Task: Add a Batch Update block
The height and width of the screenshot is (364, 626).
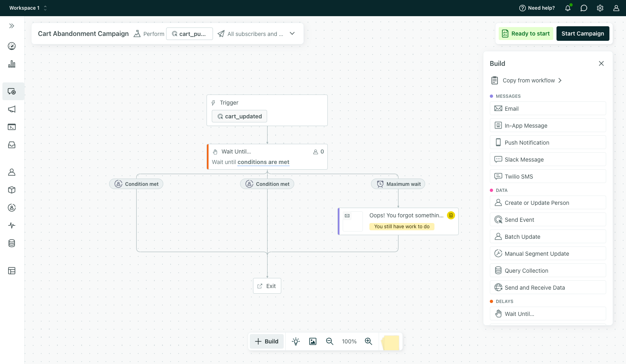Action: point(548,236)
